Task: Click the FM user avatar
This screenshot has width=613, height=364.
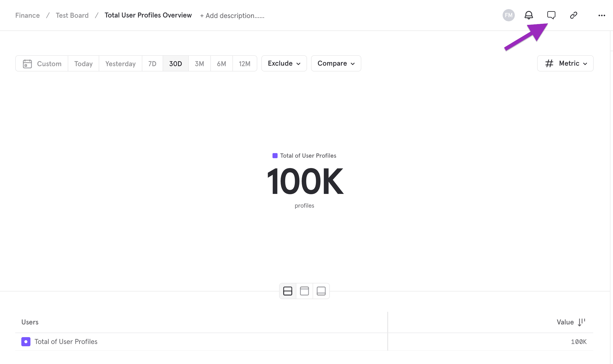Action: (508, 15)
